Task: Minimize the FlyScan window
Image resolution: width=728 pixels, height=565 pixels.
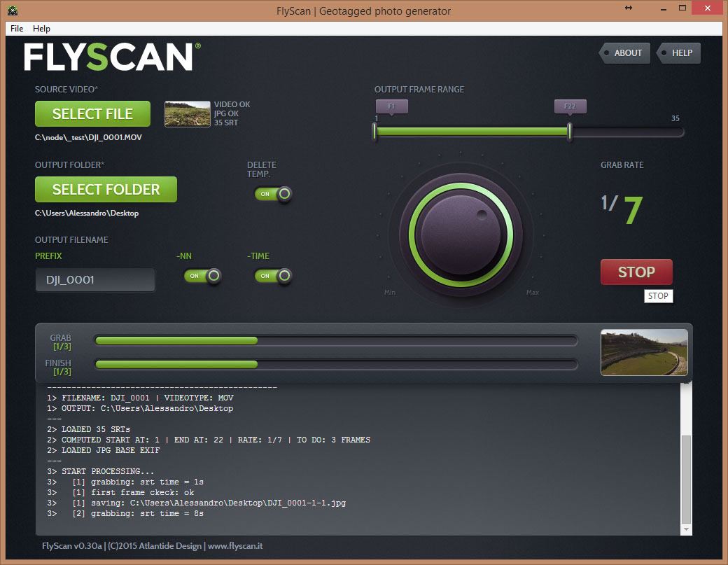Action: tap(664, 8)
